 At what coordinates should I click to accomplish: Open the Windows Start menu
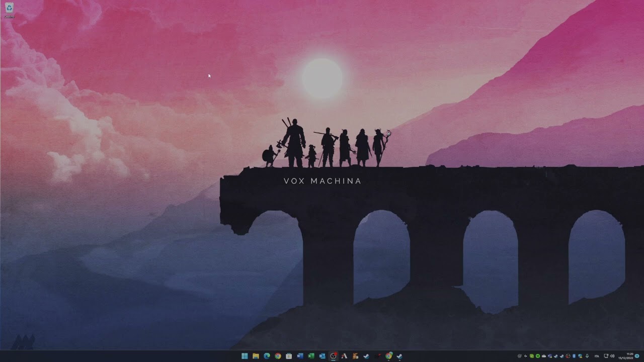point(245,356)
